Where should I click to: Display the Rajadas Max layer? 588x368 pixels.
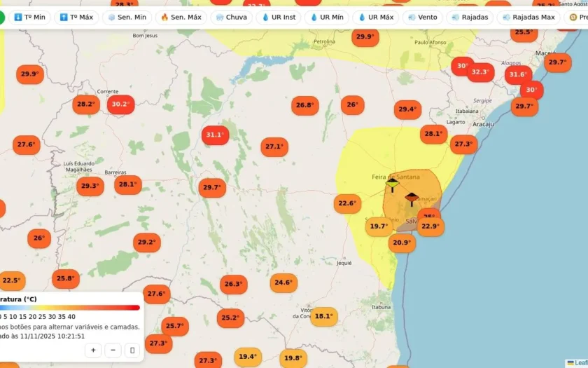pyautogui.click(x=528, y=18)
